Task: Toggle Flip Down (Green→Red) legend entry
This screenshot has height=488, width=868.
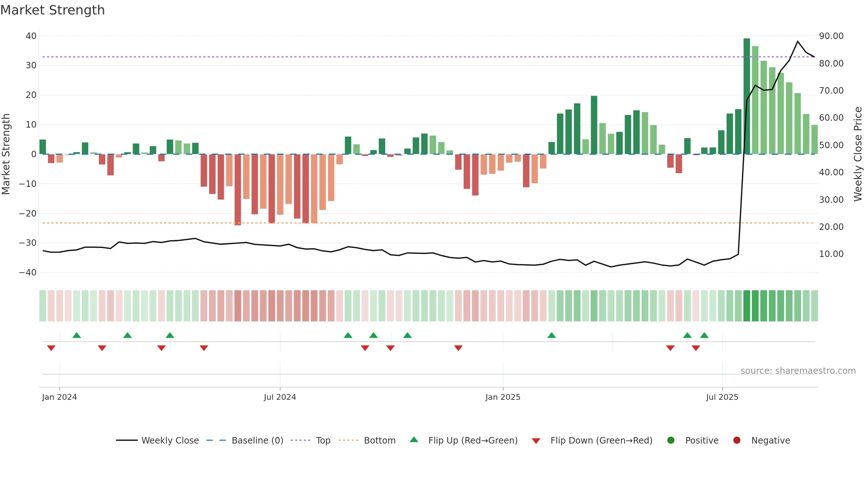Action: tap(592, 440)
